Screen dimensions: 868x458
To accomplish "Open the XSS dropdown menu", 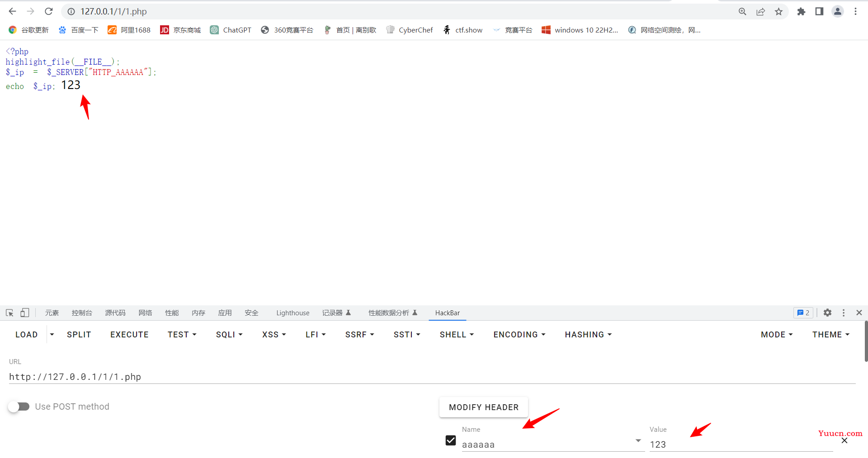I will pyautogui.click(x=274, y=335).
